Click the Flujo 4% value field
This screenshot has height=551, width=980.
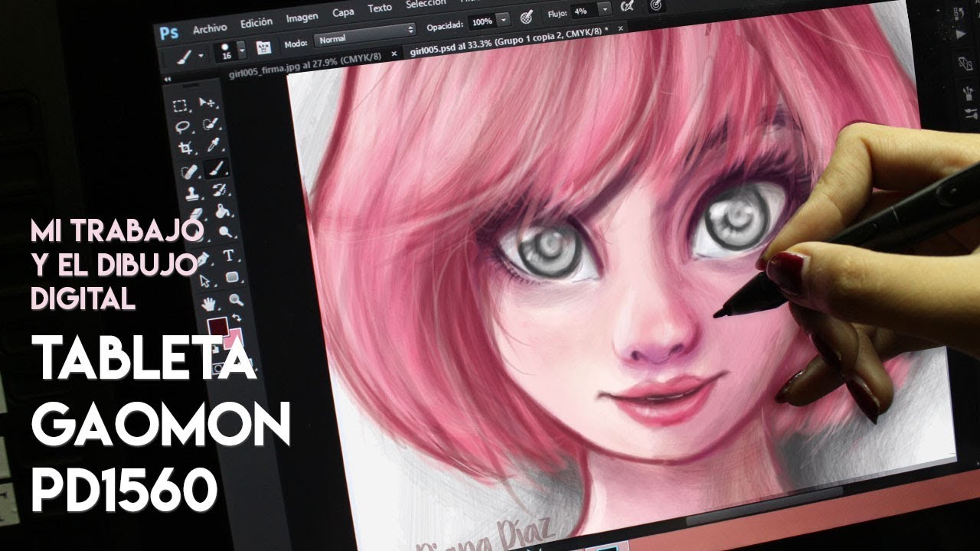point(583,11)
